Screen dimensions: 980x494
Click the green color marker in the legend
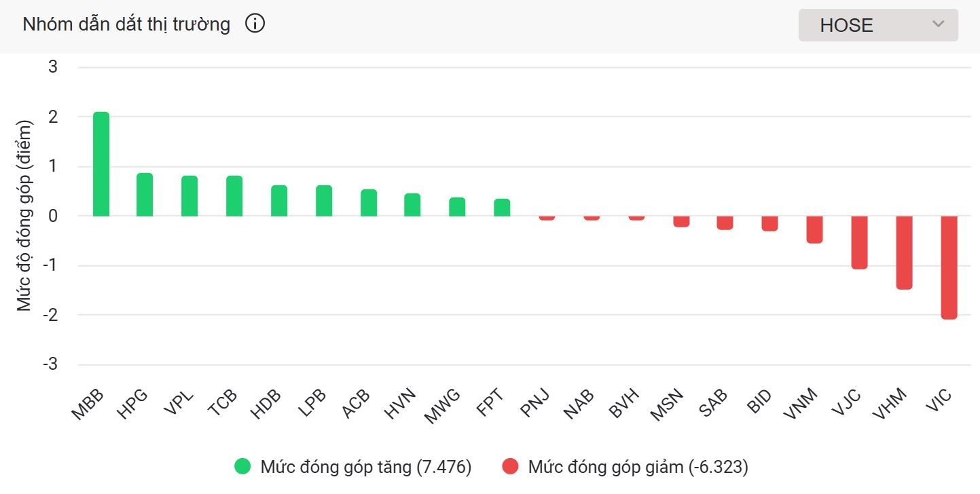(x=242, y=467)
